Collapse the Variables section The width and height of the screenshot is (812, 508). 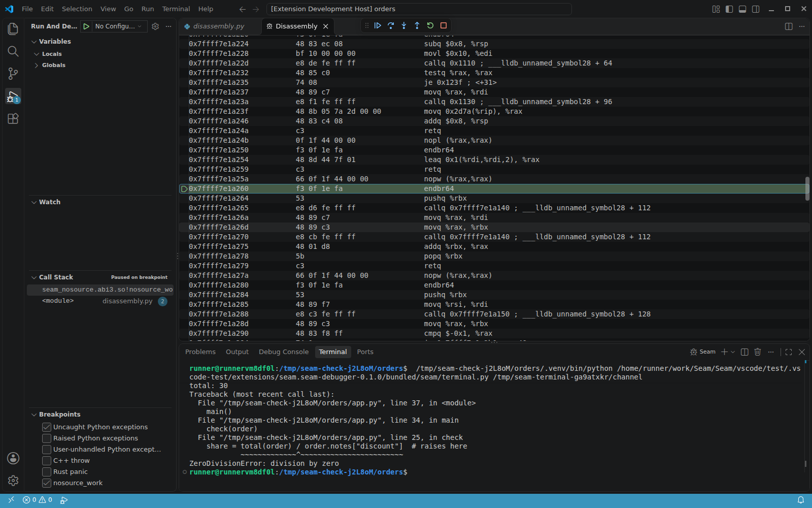coord(34,42)
